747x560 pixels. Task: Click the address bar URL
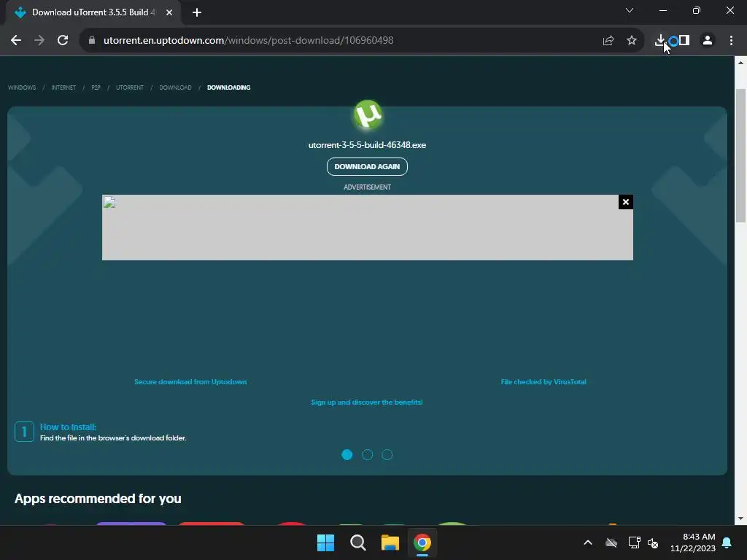[x=248, y=41]
